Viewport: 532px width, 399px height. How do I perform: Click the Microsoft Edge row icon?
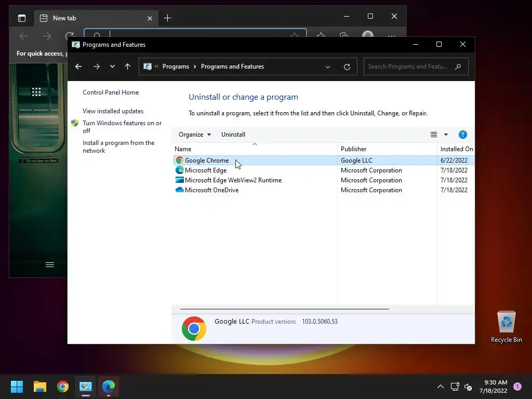click(179, 170)
